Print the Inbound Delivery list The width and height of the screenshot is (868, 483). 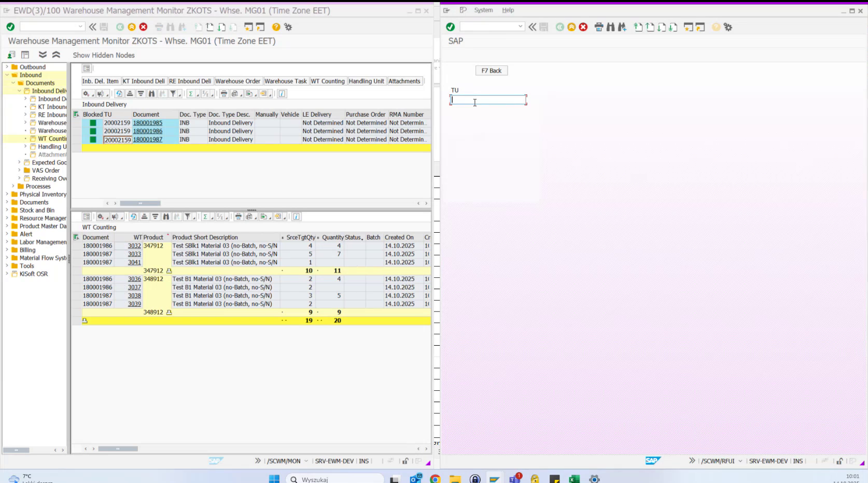(223, 94)
